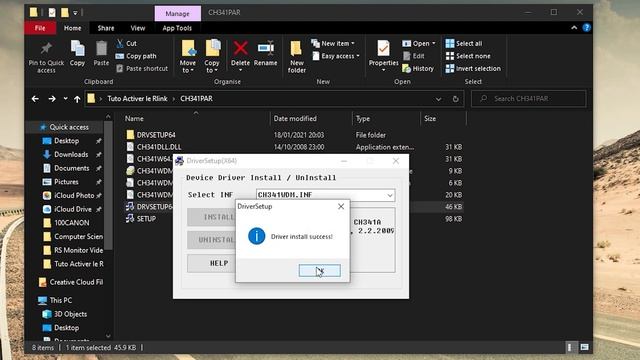Refresh the current folder view
Image resolution: width=640 pixels, height=360 pixels.
(x=456, y=99)
